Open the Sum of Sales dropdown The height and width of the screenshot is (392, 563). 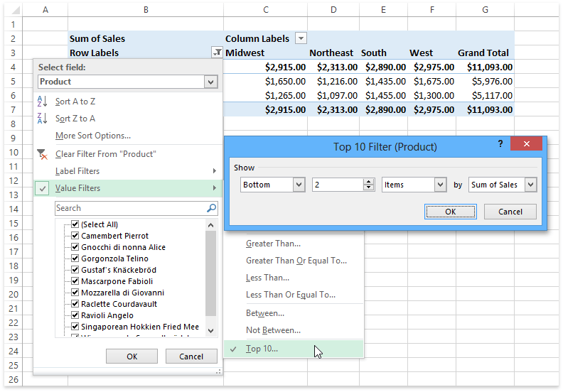(x=531, y=185)
